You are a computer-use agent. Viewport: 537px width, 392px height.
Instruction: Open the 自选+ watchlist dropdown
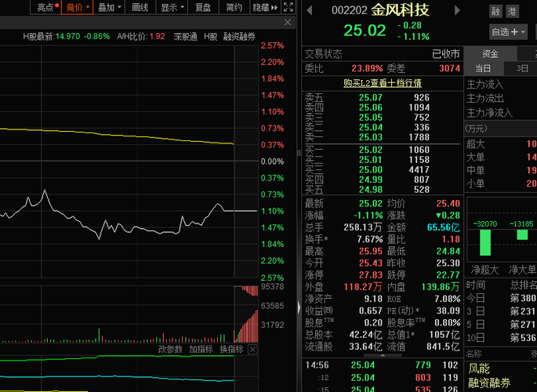click(508, 32)
